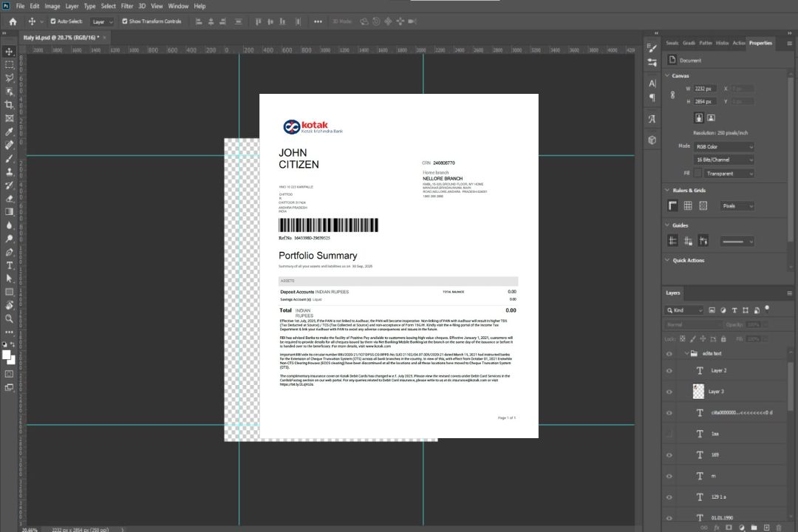Hide the '169' text layer
This screenshot has width=798, height=532.
pos(669,455)
